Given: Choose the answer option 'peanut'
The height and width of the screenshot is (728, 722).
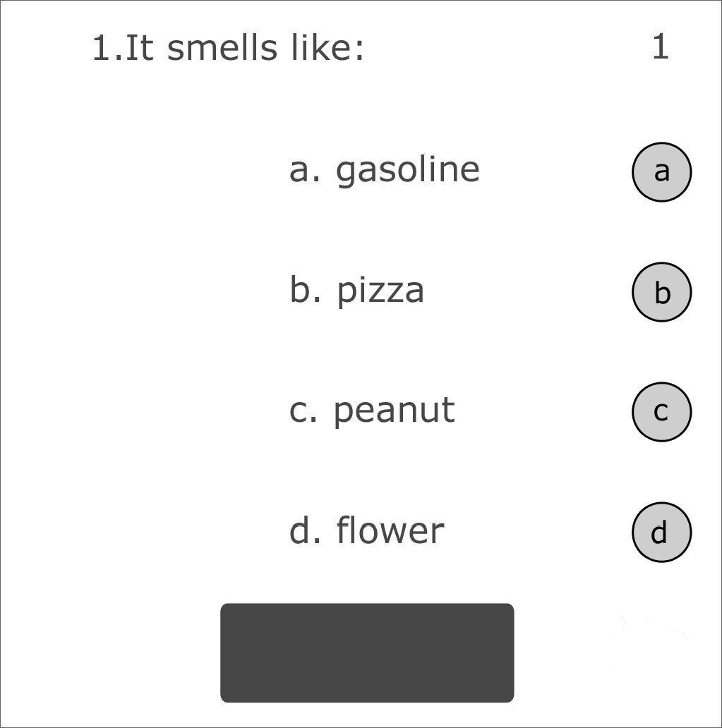Looking at the screenshot, I should pyautogui.click(x=373, y=409).
